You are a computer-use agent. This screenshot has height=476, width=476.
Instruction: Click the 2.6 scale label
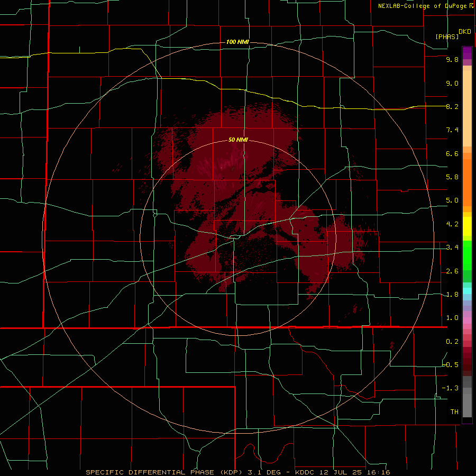click(452, 271)
